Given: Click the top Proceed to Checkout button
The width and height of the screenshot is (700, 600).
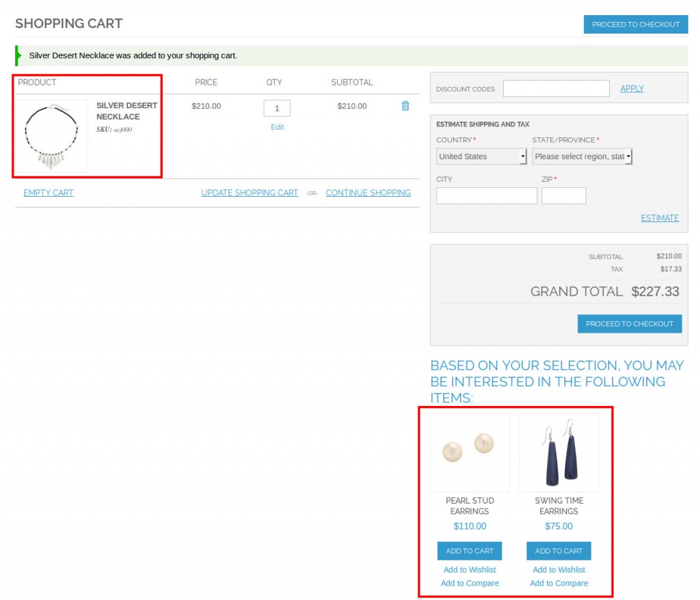Looking at the screenshot, I should click(636, 25).
